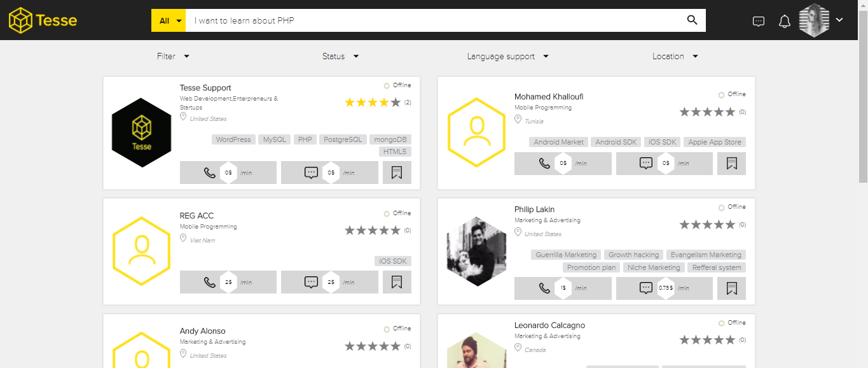
Task: Click the Android SDK tag
Action: click(x=616, y=142)
